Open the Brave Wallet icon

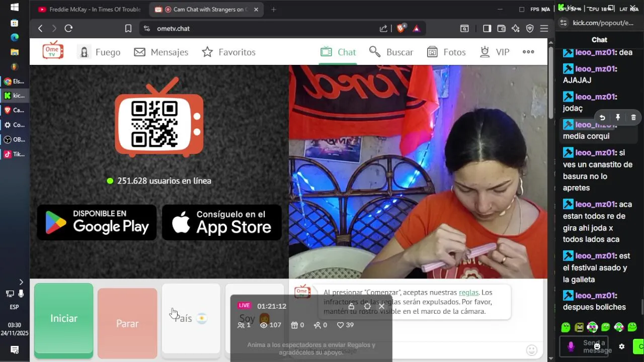coord(501,29)
